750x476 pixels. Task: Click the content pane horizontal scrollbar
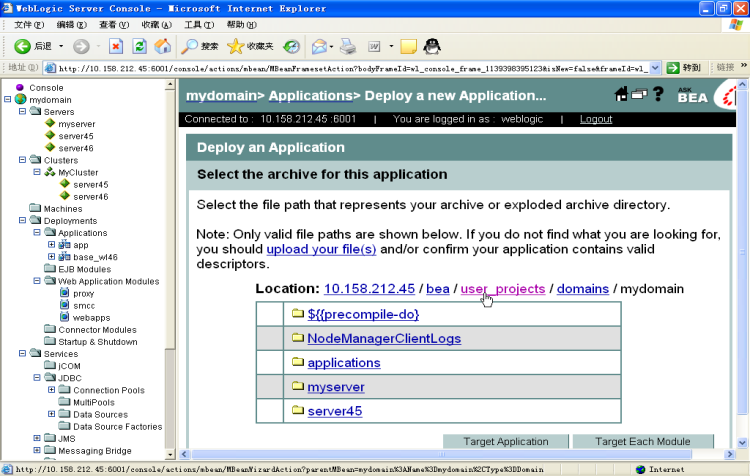[441, 454]
